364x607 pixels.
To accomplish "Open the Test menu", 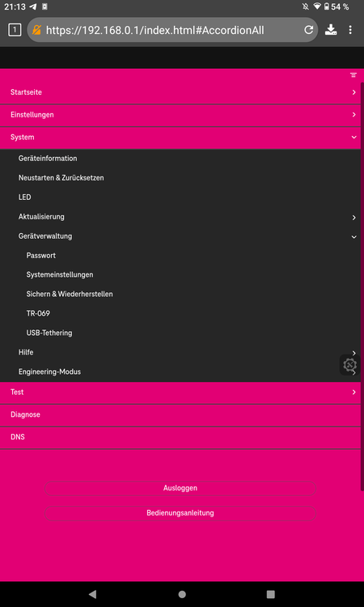I will click(180, 393).
